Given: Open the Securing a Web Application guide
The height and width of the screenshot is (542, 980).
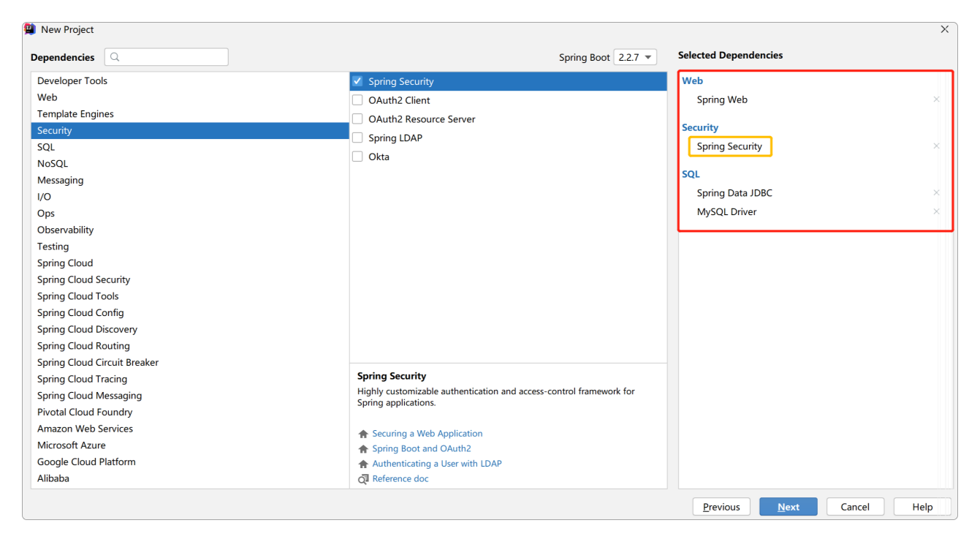Looking at the screenshot, I should pyautogui.click(x=428, y=434).
